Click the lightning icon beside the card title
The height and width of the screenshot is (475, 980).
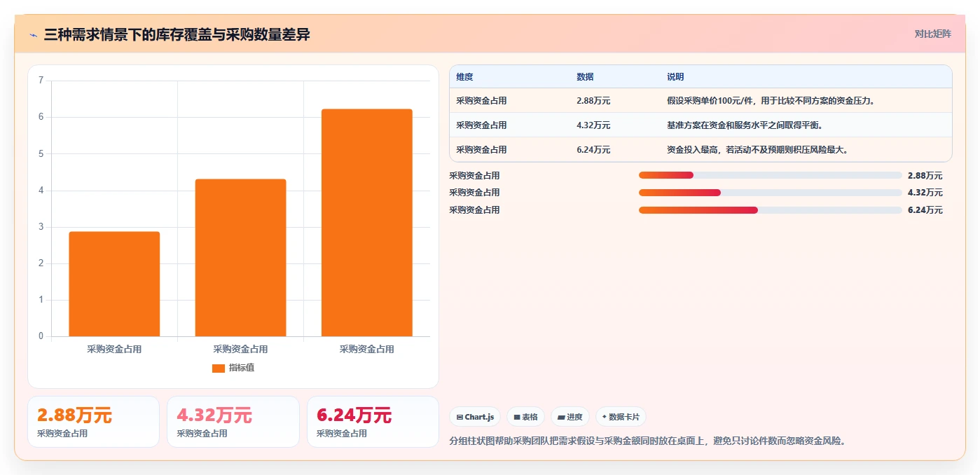(x=33, y=35)
